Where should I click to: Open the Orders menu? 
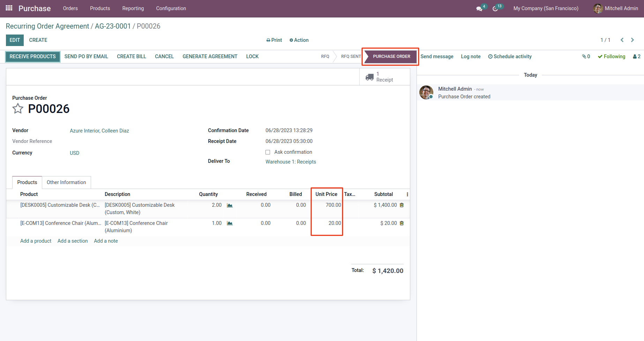(x=70, y=8)
